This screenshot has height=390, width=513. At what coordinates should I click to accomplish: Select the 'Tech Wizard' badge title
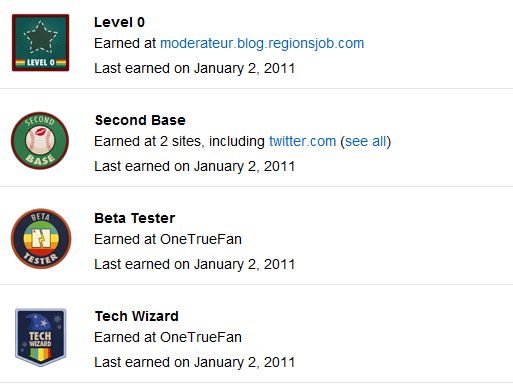click(136, 316)
